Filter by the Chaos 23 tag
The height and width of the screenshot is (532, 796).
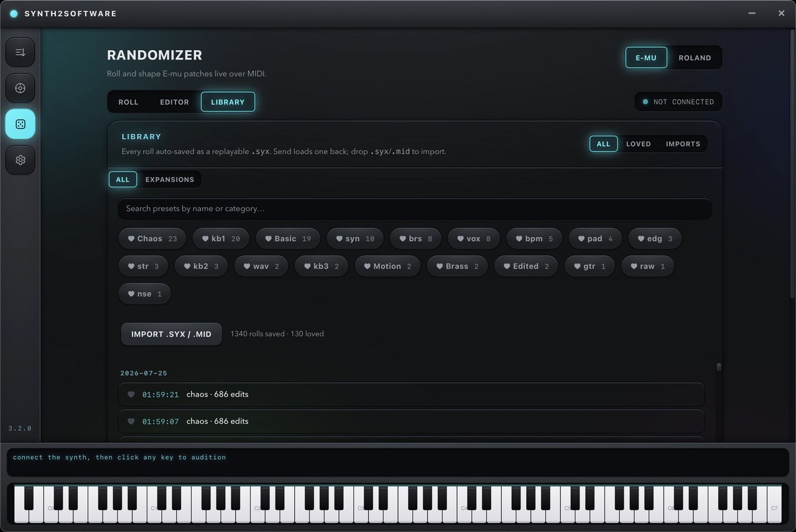click(x=152, y=239)
